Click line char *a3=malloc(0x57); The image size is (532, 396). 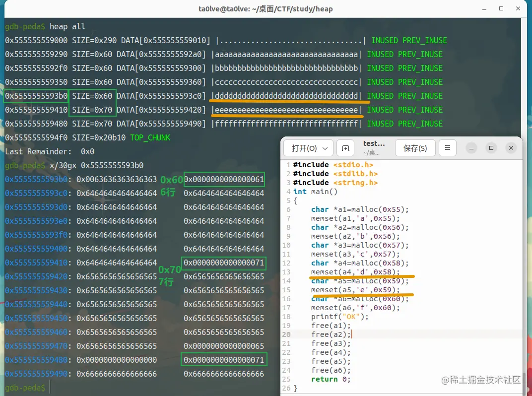point(360,245)
